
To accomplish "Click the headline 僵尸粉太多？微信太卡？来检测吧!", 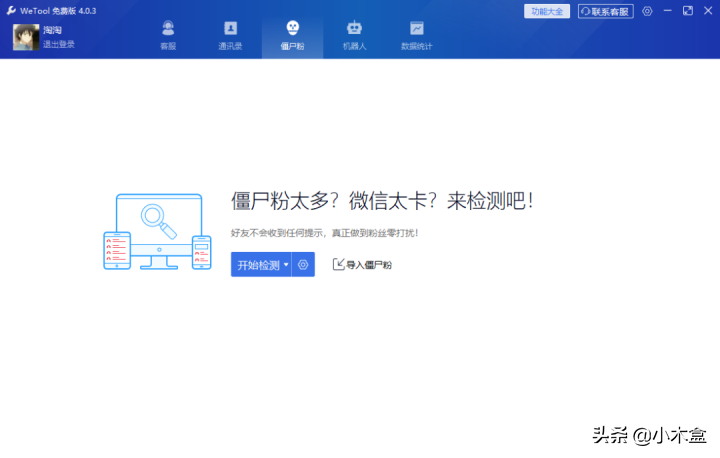I will tap(382, 201).
